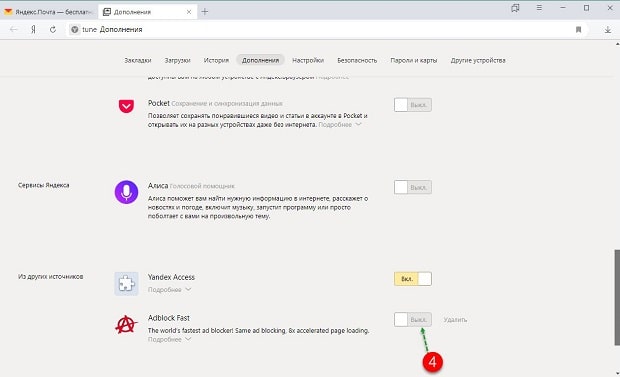Switch to the Яндекс.Почта browser tab
Viewport: 620px width, 377px height.
click(x=49, y=12)
